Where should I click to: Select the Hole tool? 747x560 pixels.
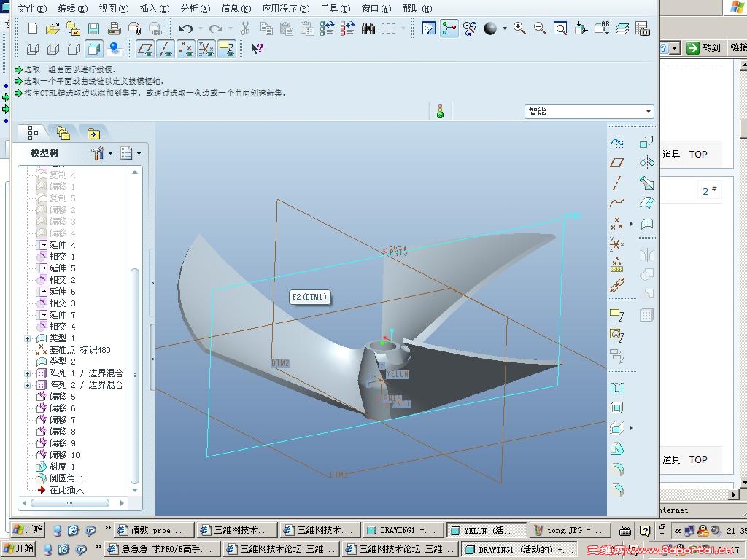tap(616, 387)
